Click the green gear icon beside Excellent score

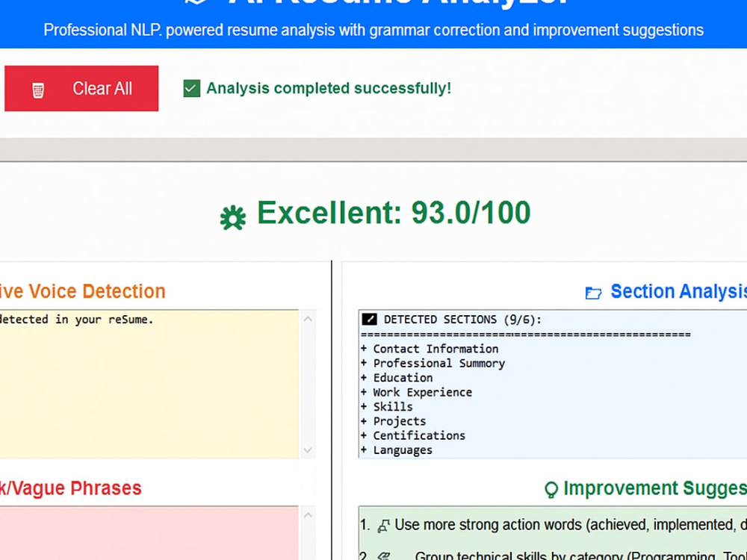coord(233,218)
